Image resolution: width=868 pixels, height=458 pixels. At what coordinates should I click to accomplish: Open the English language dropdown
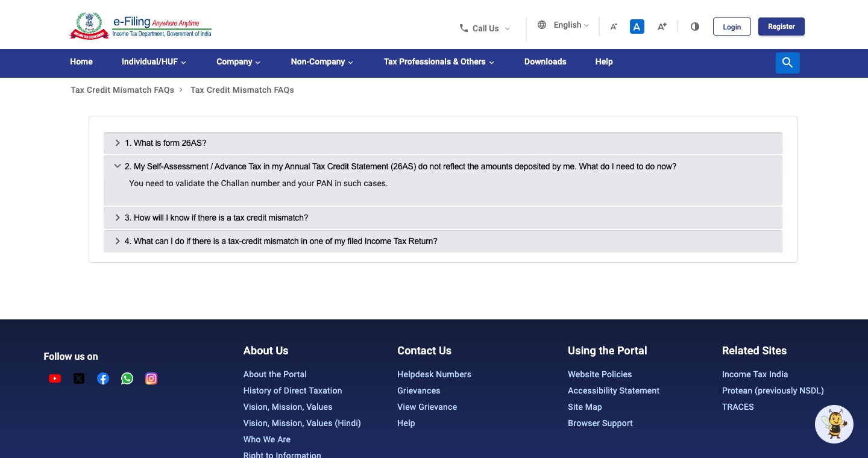(x=571, y=25)
